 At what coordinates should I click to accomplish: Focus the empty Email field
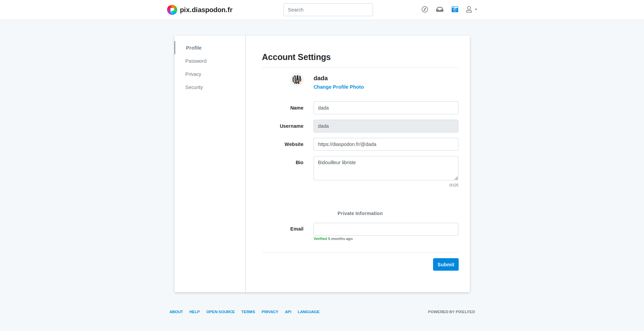385,229
